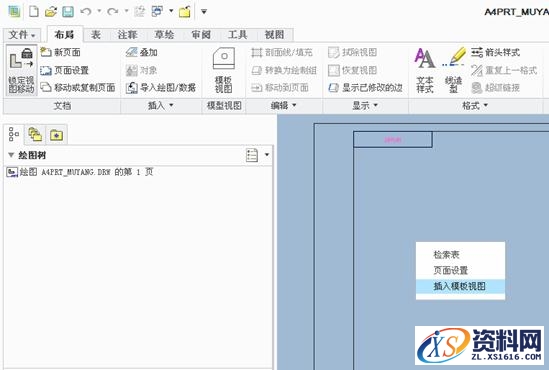This screenshot has height=370, width=549.
Task: Click 超级链接 hyperlink icon
Action: click(477, 88)
